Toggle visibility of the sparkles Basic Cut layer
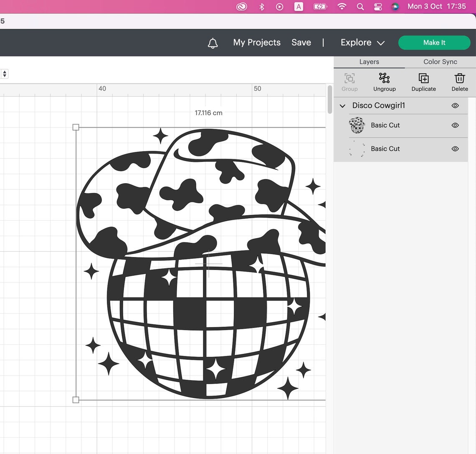Image resolution: width=476 pixels, height=454 pixels. pyautogui.click(x=455, y=149)
